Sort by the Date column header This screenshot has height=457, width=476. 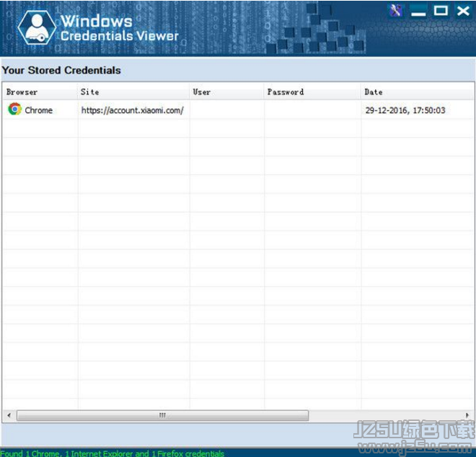point(418,92)
